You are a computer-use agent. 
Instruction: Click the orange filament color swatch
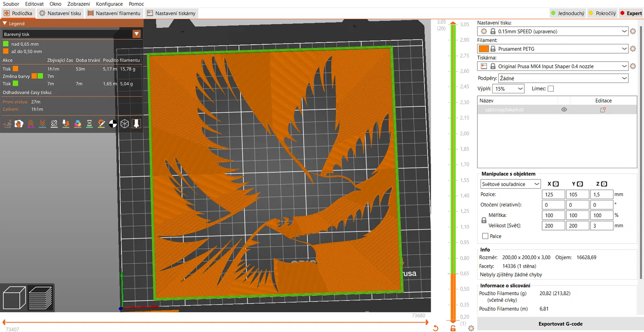[x=484, y=49]
